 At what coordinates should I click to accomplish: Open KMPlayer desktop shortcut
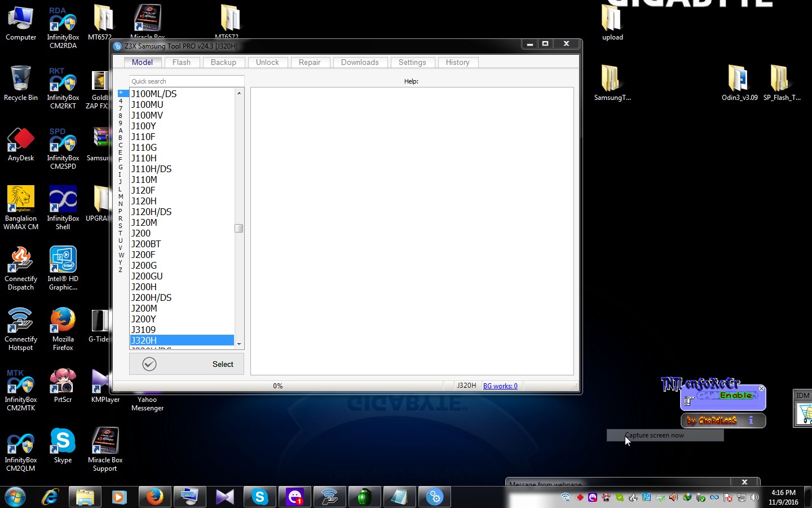[105, 386]
